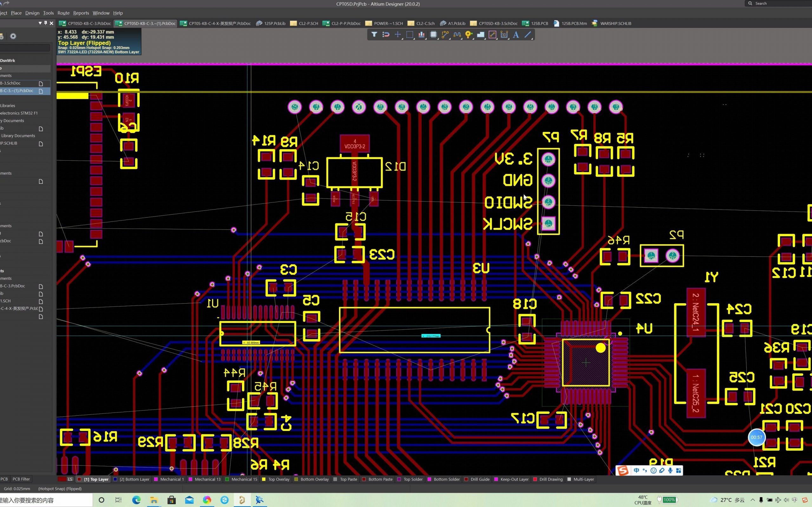This screenshot has width=812, height=507.
Task: Switch to the Bottom Layer tab
Action: pyautogui.click(x=134, y=479)
